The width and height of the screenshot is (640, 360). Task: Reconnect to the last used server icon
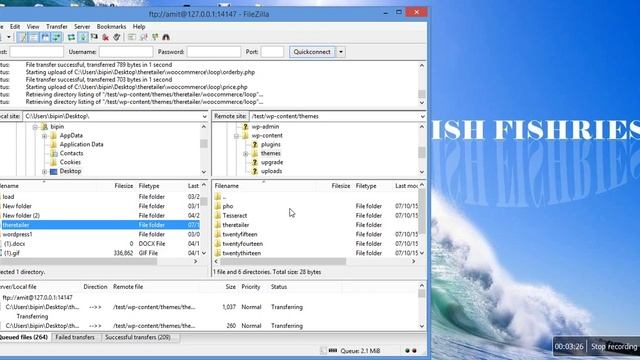(117, 38)
